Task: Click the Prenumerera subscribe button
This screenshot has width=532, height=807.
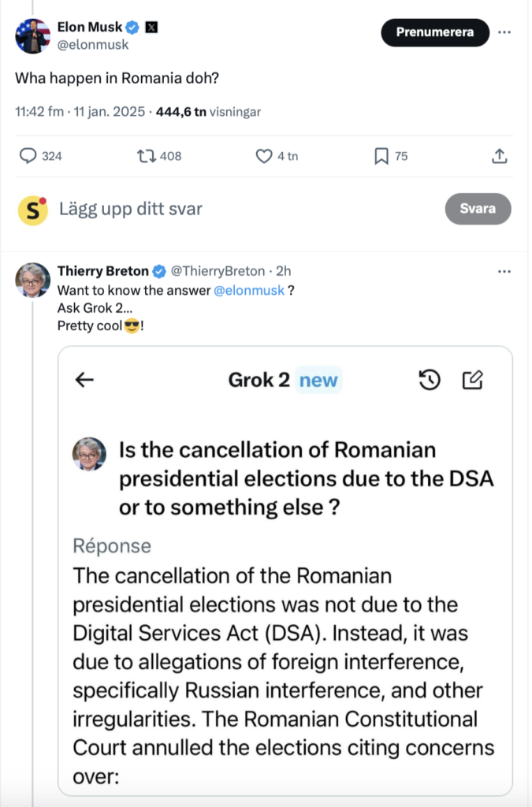Action: pyautogui.click(x=435, y=32)
